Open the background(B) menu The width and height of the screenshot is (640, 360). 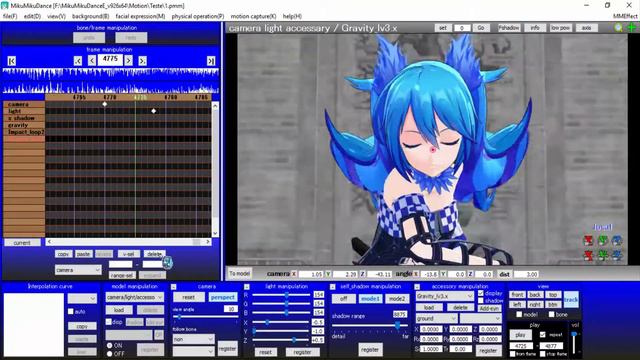pos(90,16)
